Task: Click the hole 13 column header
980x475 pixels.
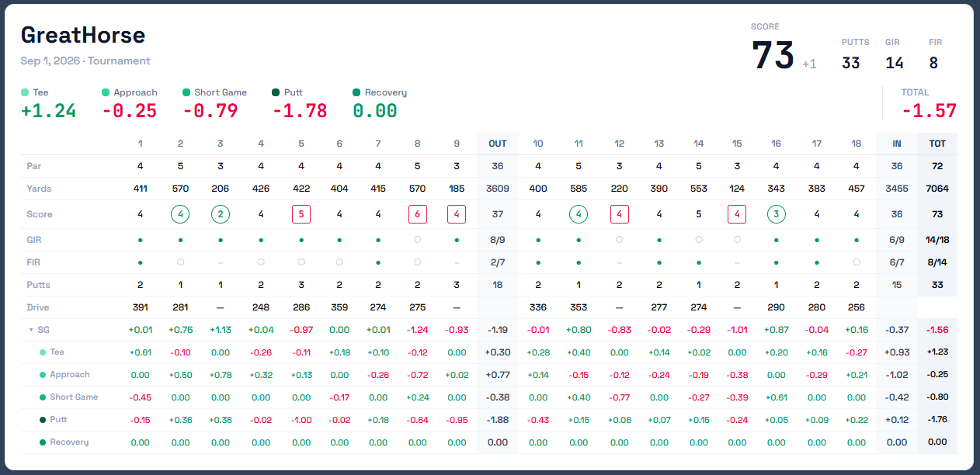Action: click(x=659, y=144)
